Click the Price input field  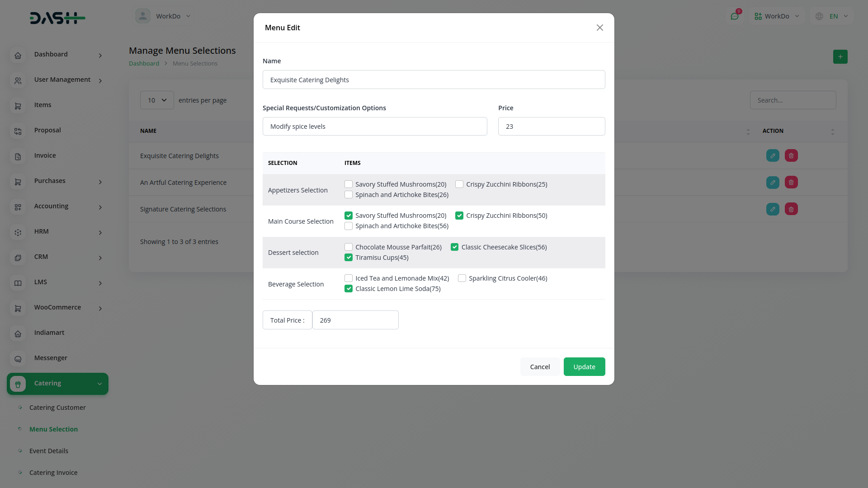coord(551,127)
